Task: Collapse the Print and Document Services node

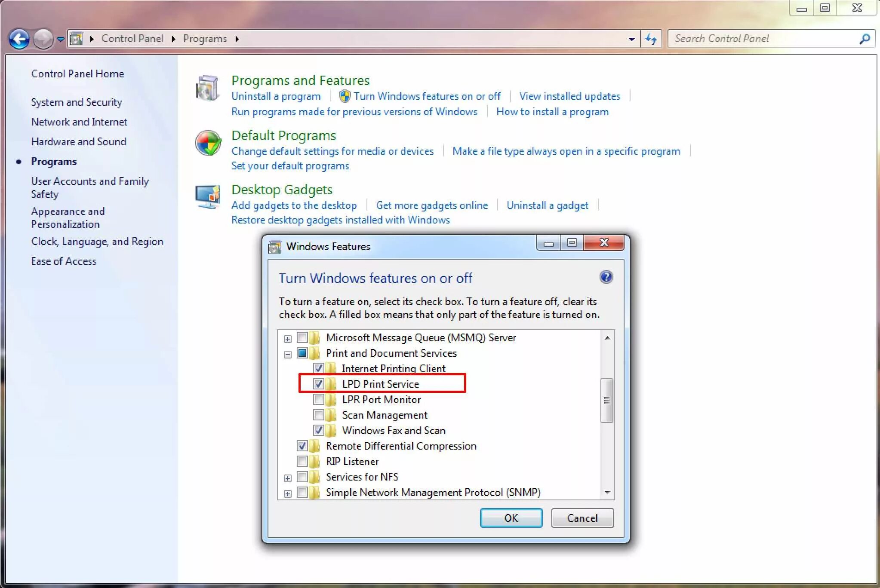Action: point(288,354)
